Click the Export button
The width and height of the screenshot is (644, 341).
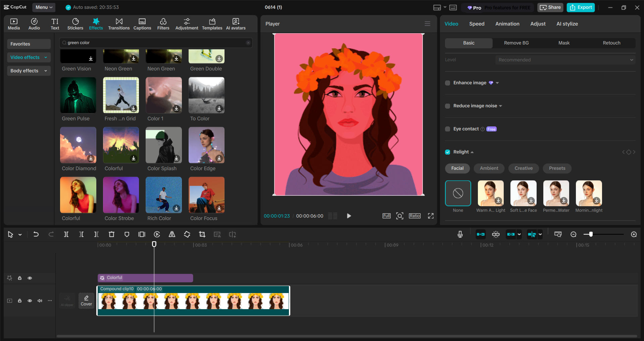(x=580, y=7)
